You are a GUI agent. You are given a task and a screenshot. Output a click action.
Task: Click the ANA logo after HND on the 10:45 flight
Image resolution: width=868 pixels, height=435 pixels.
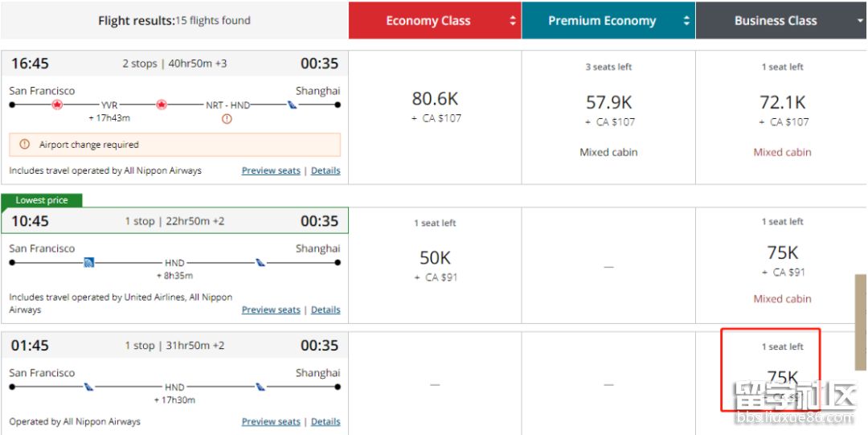point(260,262)
